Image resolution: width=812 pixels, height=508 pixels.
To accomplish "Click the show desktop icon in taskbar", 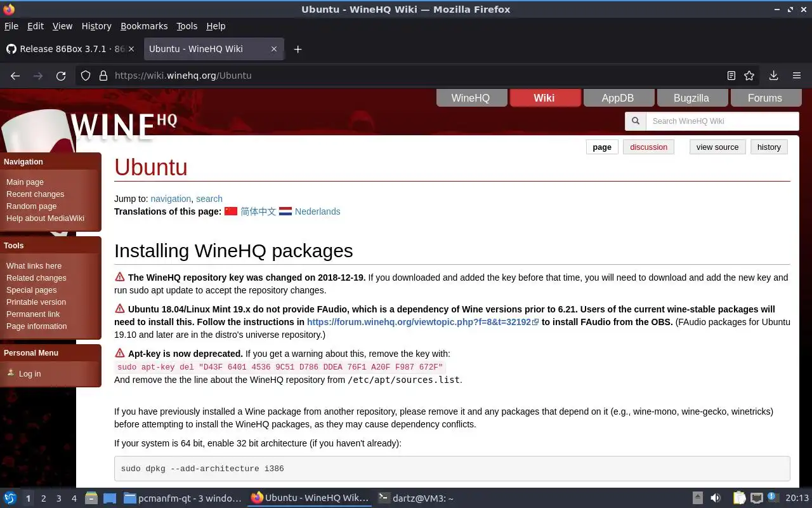I will (x=110, y=498).
